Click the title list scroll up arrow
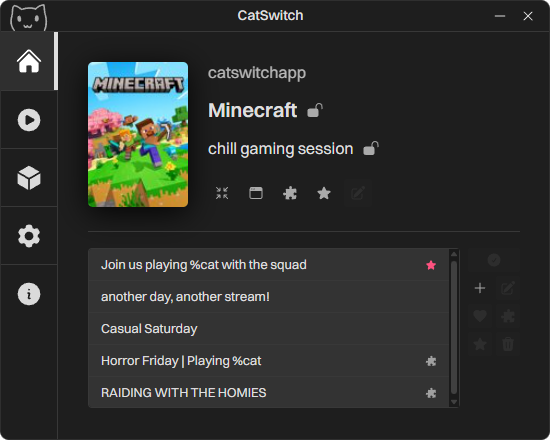The height and width of the screenshot is (440, 550). click(x=454, y=254)
